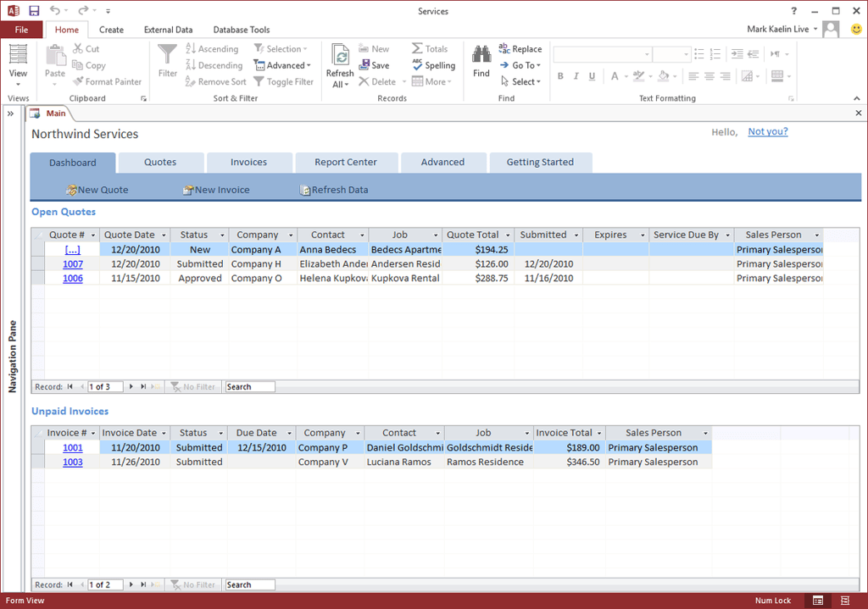Open the File menu

[x=21, y=30]
